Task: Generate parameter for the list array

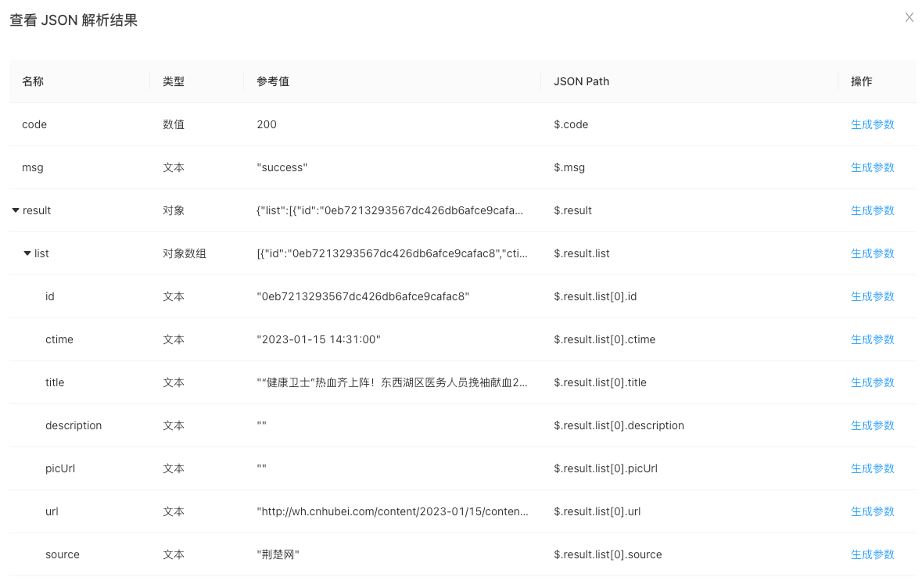Action: pyautogui.click(x=872, y=253)
